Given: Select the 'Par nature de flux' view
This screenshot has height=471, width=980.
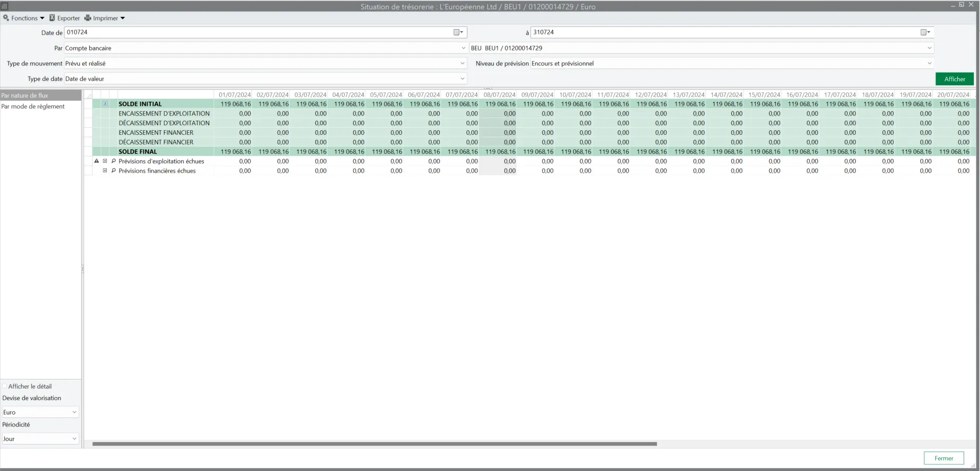Looking at the screenshot, I should [40, 96].
